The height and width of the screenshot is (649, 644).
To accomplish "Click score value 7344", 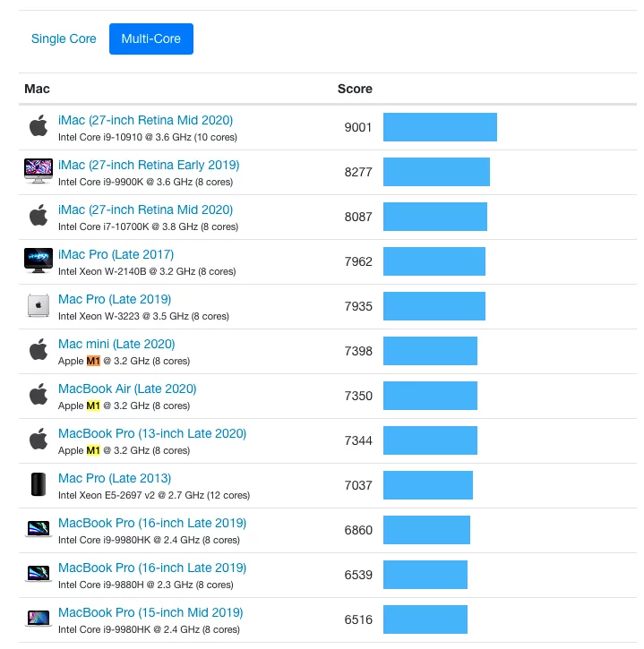I will [358, 440].
